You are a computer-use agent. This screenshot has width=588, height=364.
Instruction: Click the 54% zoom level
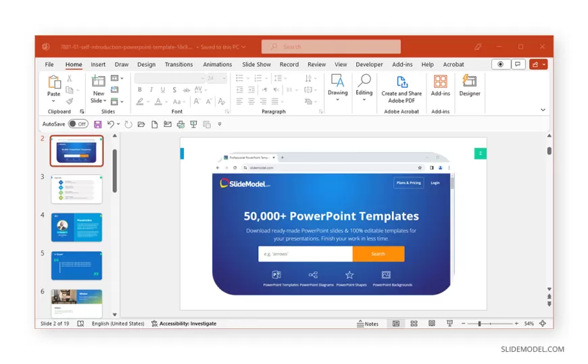[x=529, y=323]
